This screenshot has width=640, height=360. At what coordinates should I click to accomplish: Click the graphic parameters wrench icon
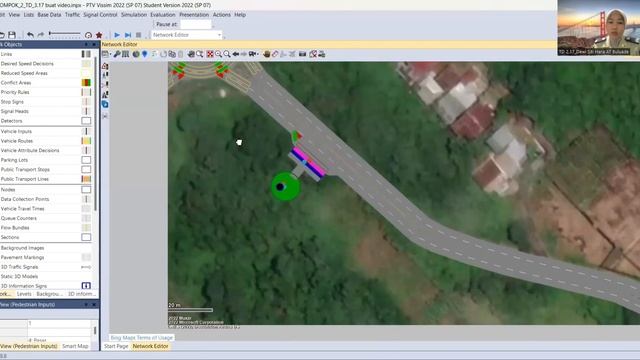117,54
